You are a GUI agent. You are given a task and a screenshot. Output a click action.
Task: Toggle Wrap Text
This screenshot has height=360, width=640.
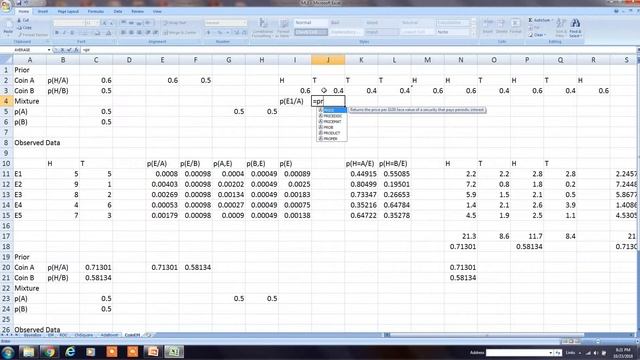175,23
